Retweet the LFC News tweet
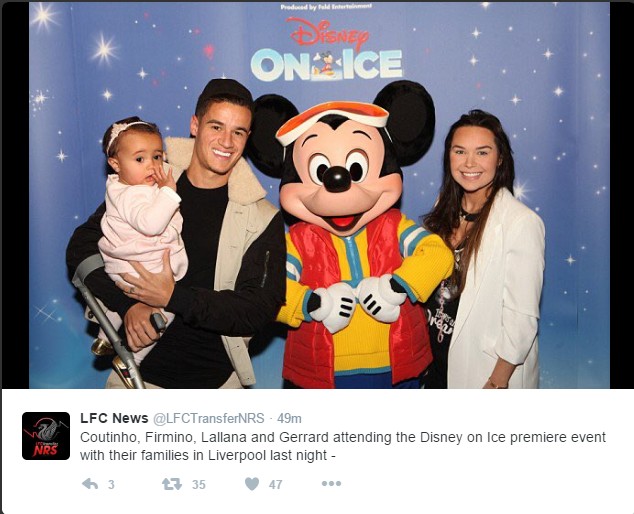The width and height of the screenshot is (634, 514). (172, 484)
